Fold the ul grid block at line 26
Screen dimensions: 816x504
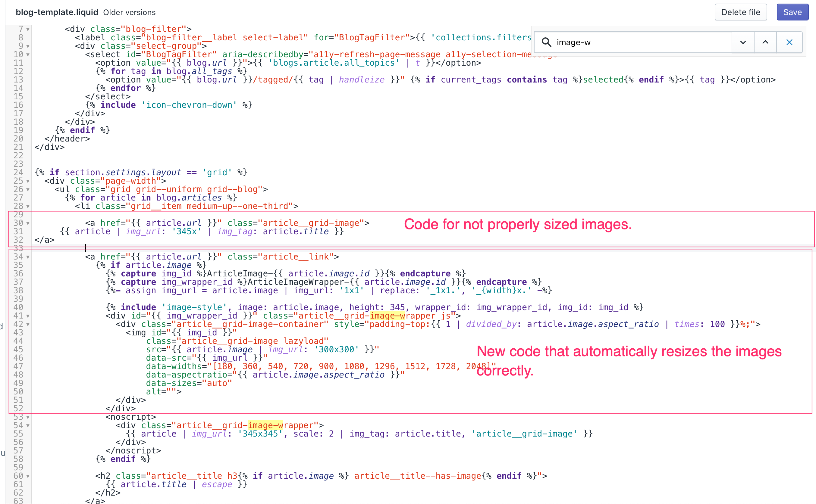tap(28, 190)
